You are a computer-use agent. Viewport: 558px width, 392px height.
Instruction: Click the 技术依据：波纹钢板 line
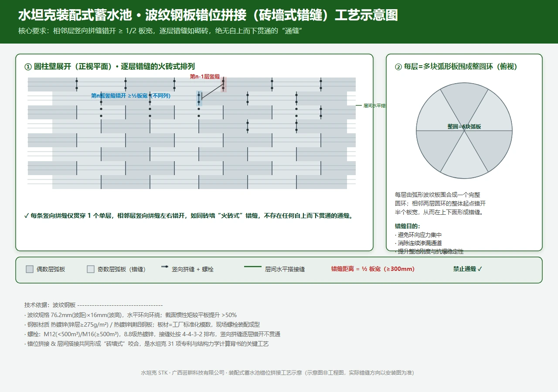[94, 305]
